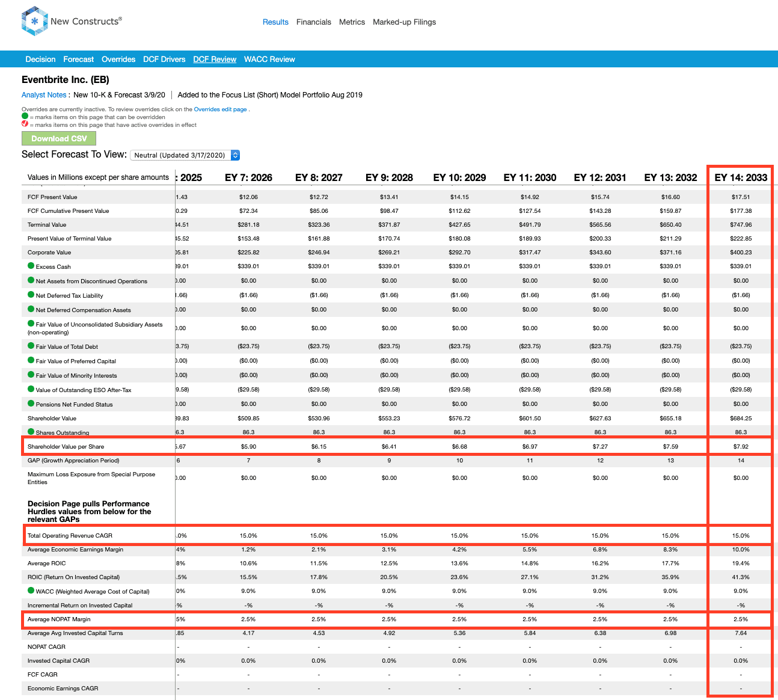Click the red checkmark legend icon for active overrides
The height and width of the screenshot is (700, 778).
[25, 124]
